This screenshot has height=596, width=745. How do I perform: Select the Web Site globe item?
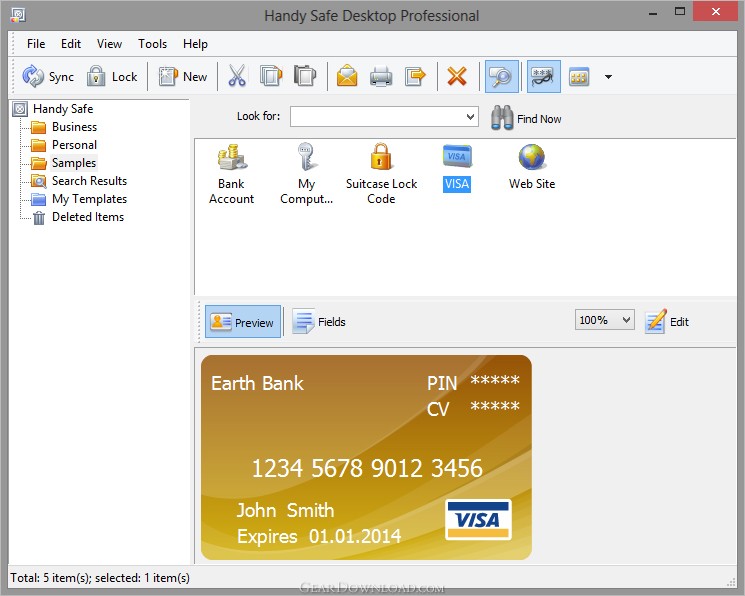coord(532,167)
